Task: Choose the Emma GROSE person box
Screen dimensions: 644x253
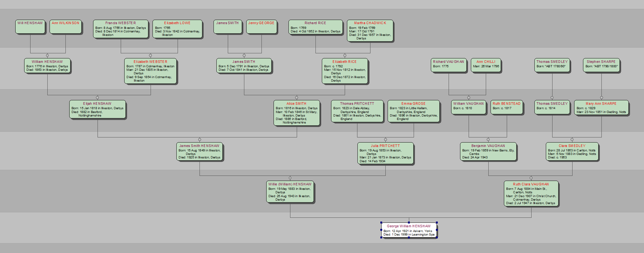Action: coord(413,112)
